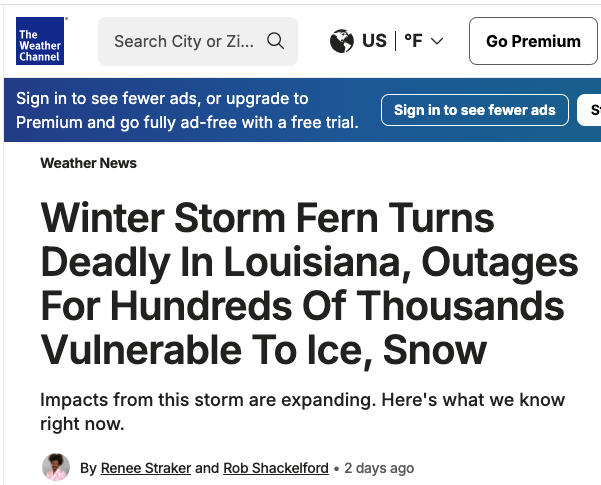Click the blue banner's ad-free promo text

(x=187, y=110)
